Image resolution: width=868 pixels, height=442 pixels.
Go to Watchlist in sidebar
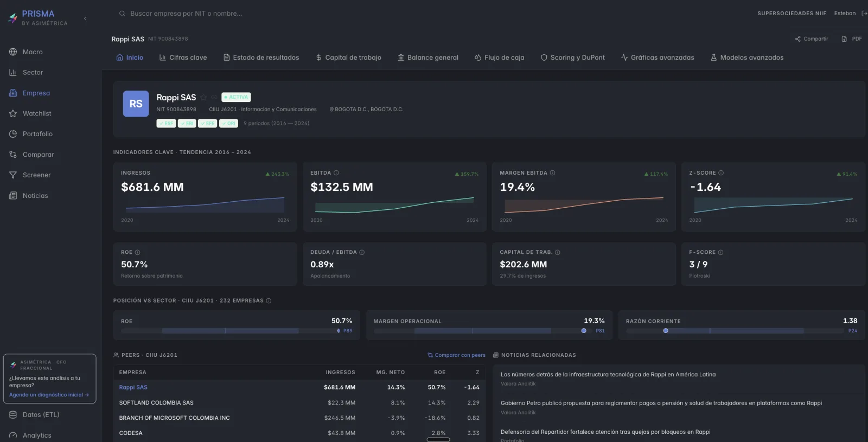click(37, 114)
